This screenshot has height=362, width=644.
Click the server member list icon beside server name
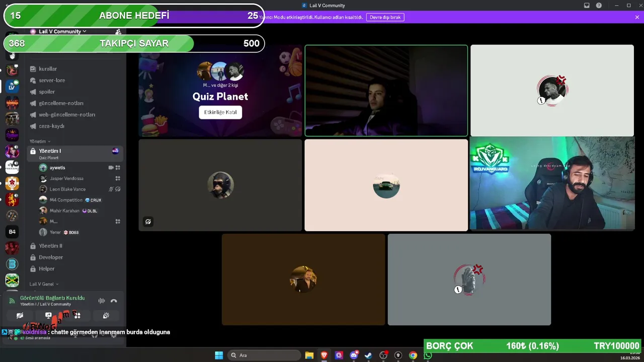pos(118,32)
